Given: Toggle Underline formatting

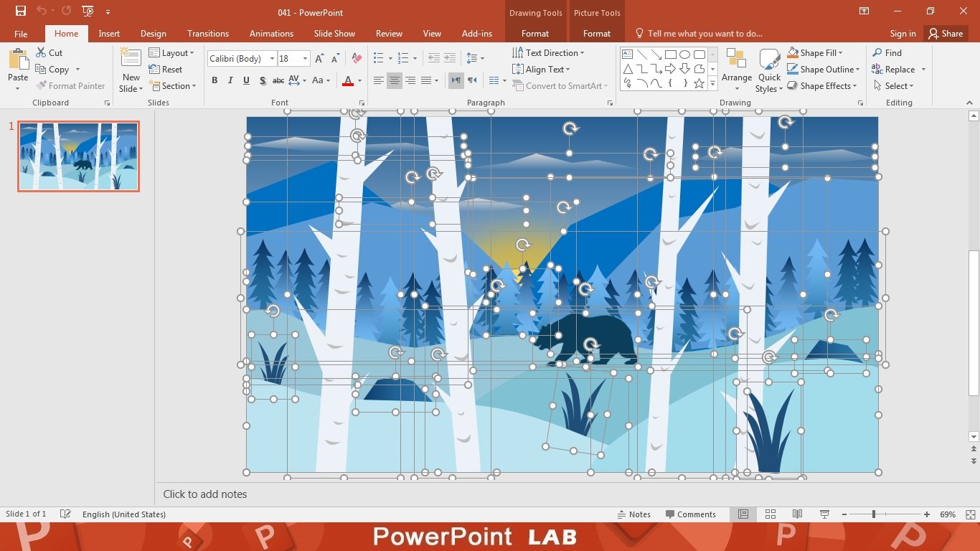Looking at the screenshot, I should (x=246, y=80).
